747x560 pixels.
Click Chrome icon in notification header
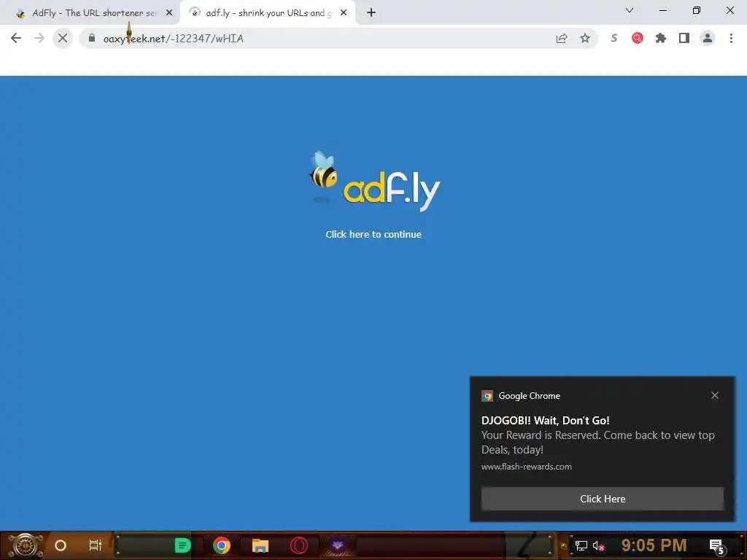click(x=487, y=396)
